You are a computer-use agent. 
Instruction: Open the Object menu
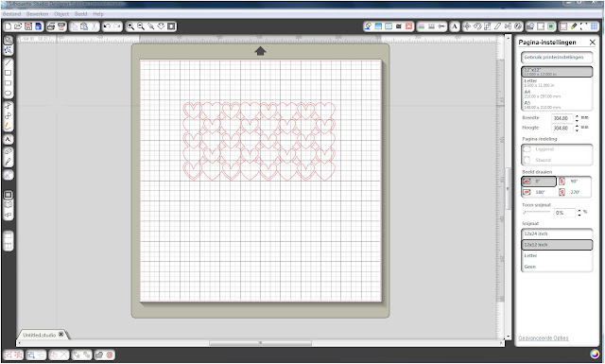click(61, 14)
